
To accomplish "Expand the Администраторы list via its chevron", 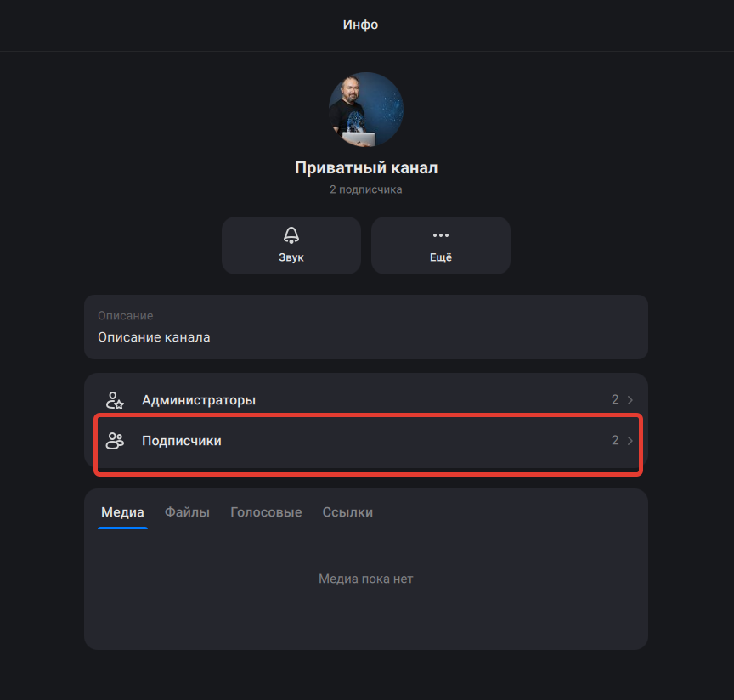I will coord(629,399).
